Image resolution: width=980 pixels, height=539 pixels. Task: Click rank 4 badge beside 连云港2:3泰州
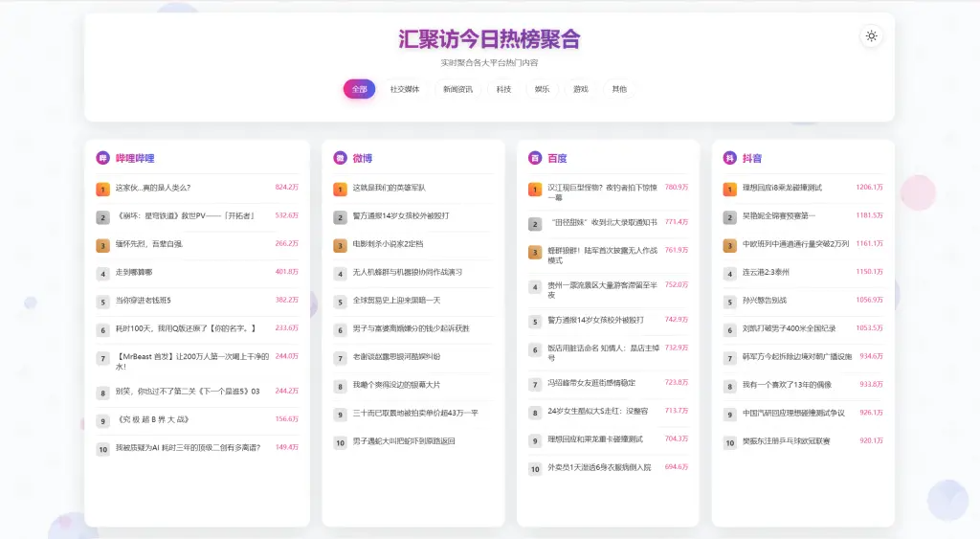[x=730, y=274]
